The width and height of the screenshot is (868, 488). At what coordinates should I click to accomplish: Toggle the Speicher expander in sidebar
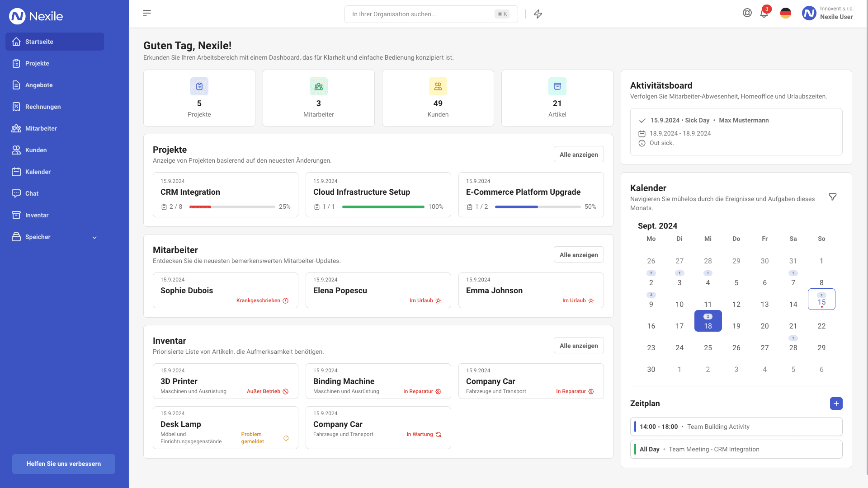(94, 237)
